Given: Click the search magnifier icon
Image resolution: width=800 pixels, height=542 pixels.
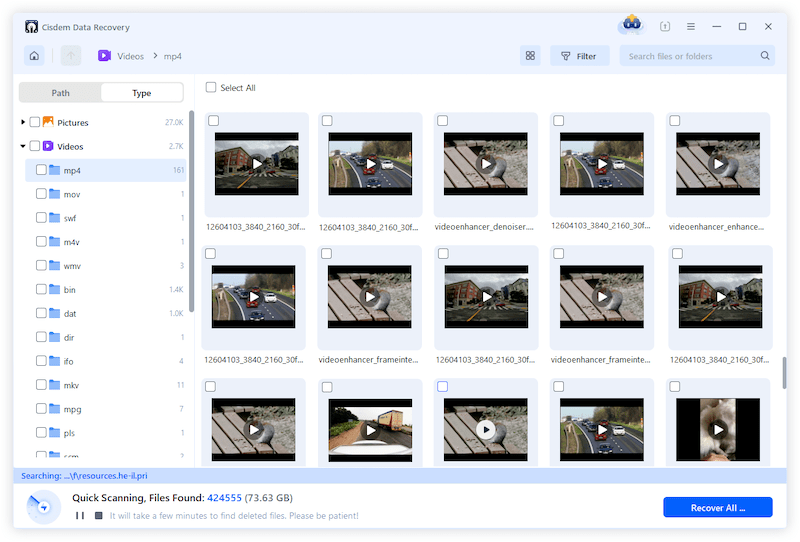Looking at the screenshot, I should coord(765,56).
